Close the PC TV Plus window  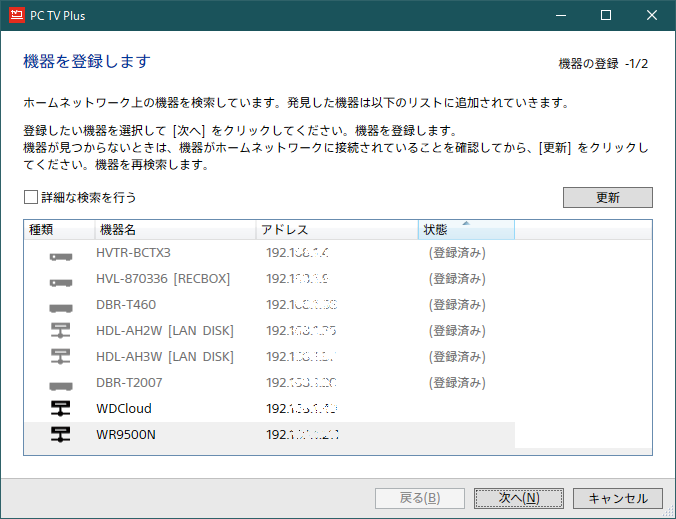[651, 15]
